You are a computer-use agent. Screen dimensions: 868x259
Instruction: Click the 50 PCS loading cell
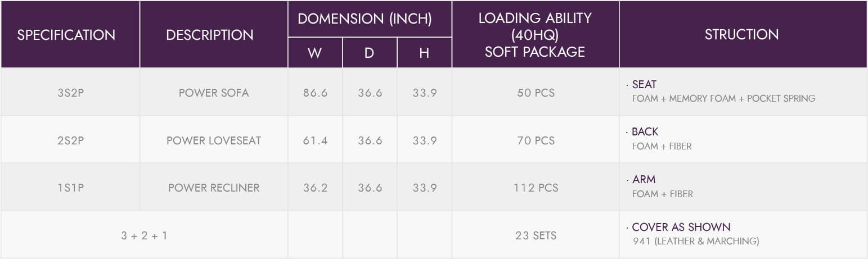[536, 93]
